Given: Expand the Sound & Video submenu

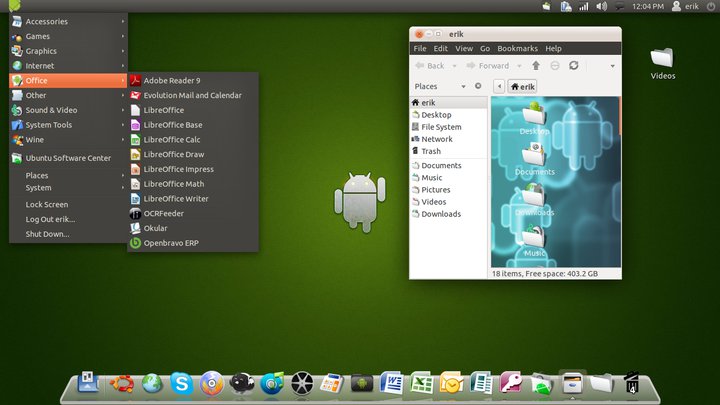Looking at the screenshot, I should click(x=68, y=110).
